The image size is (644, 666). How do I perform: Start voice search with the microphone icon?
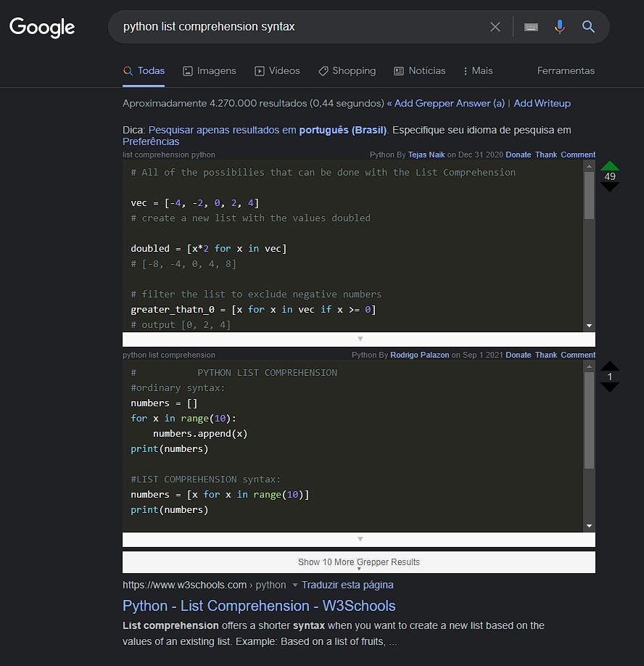[x=559, y=27]
